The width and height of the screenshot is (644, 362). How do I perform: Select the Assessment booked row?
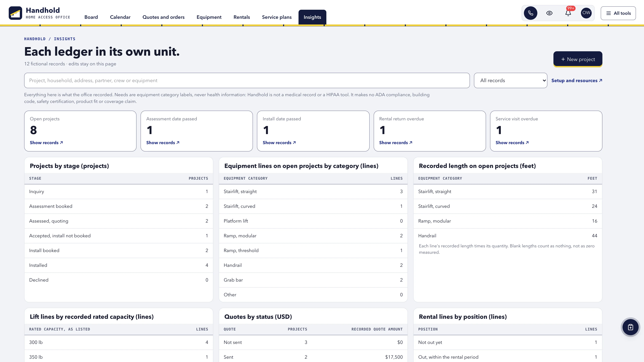(119, 206)
